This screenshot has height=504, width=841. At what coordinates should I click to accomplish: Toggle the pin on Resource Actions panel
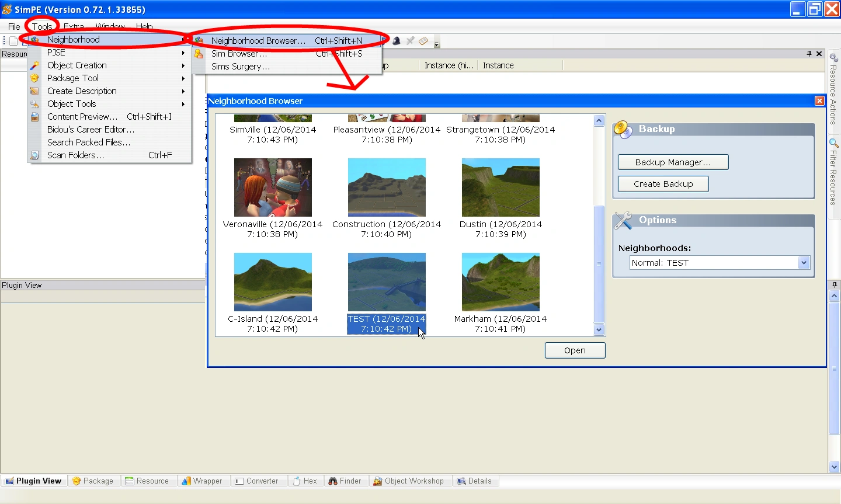[808, 53]
